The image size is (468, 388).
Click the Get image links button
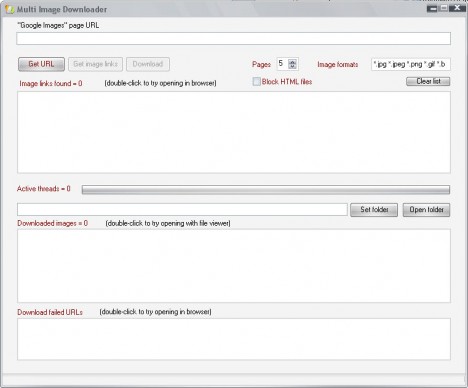[x=95, y=64]
